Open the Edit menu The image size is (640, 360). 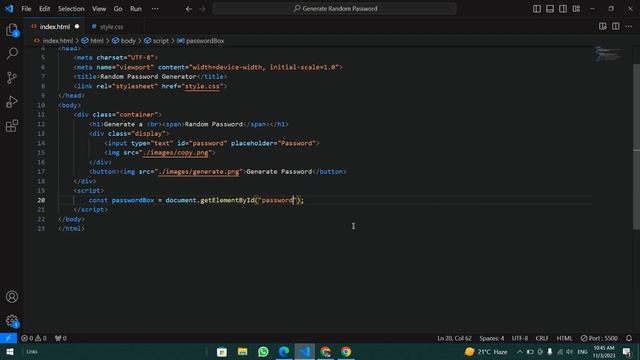(x=44, y=9)
